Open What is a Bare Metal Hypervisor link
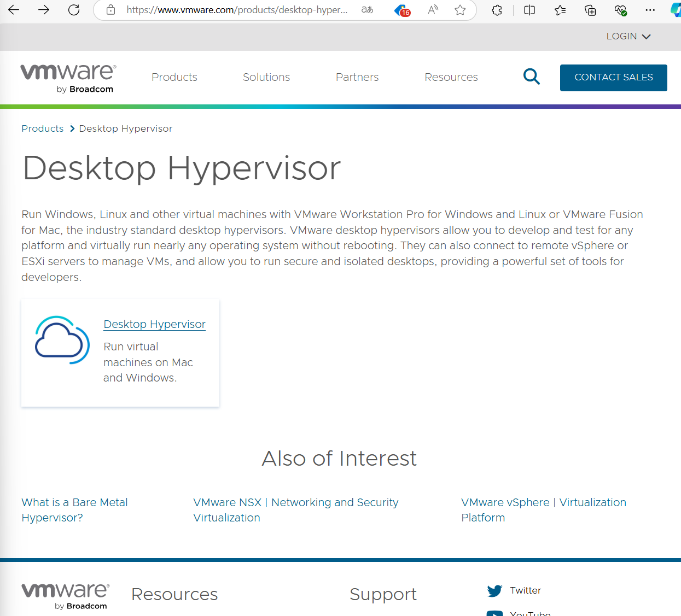Screen dimensions: 681x616 click(x=74, y=510)
